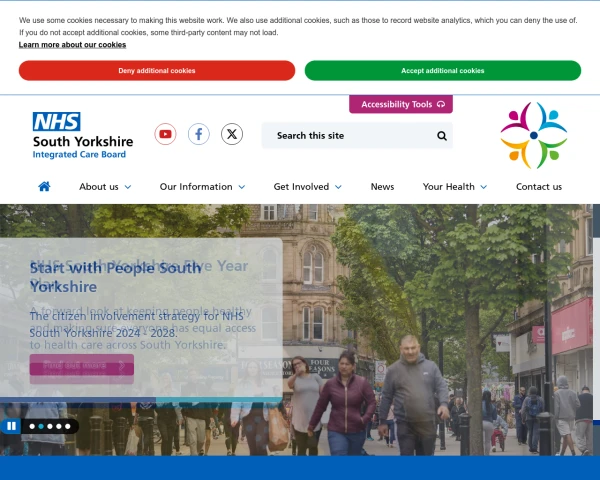600x480 pixels.
Task: Accept additional cookies
Action: click(x=443, y=70)
